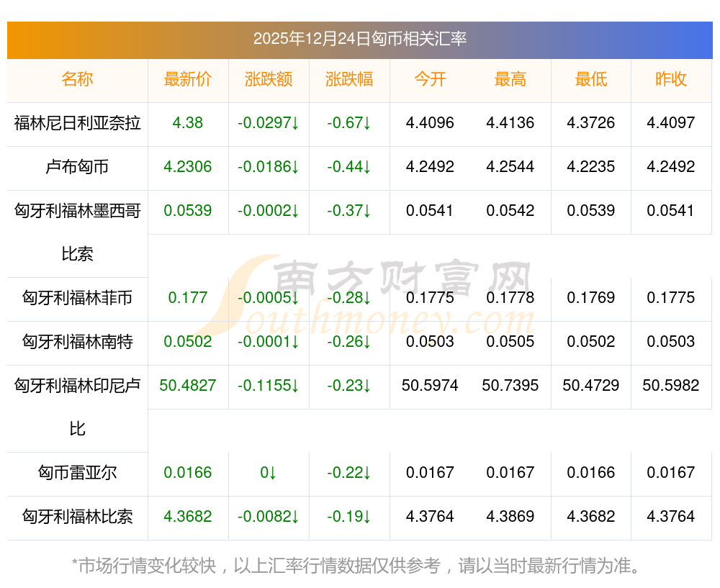
Task: Click the 匈牙利福林南特 row name
Action: pos(77,342)
